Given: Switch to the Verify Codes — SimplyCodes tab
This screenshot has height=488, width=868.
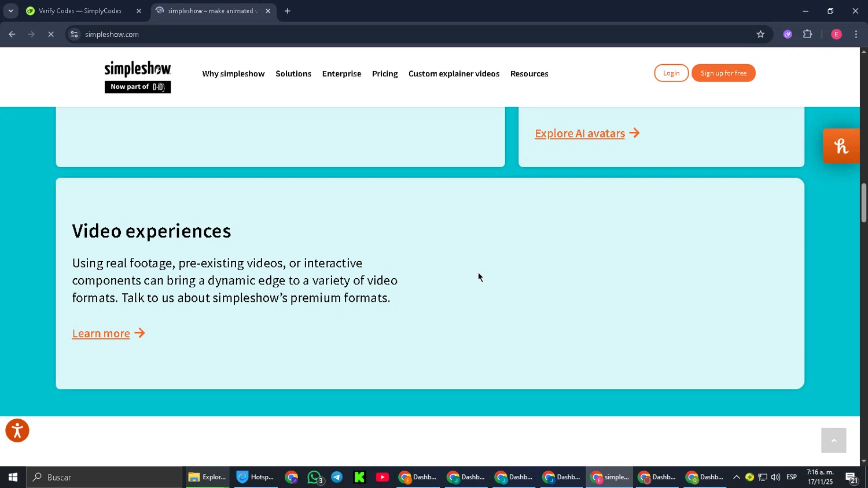Looking at the screenshot, I should click(80, 11).
